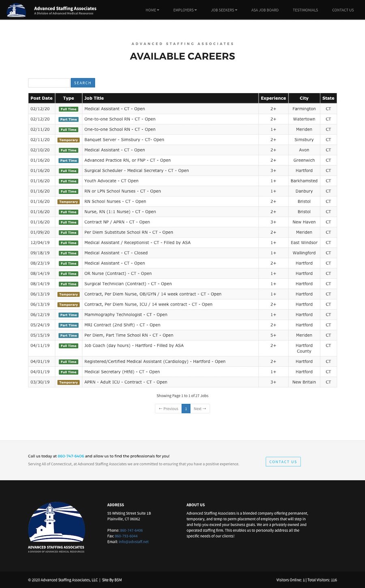The image size is (365, 588).
Task: Open Per Diem Nurse, ICU contract job
Action: [148, 304]
